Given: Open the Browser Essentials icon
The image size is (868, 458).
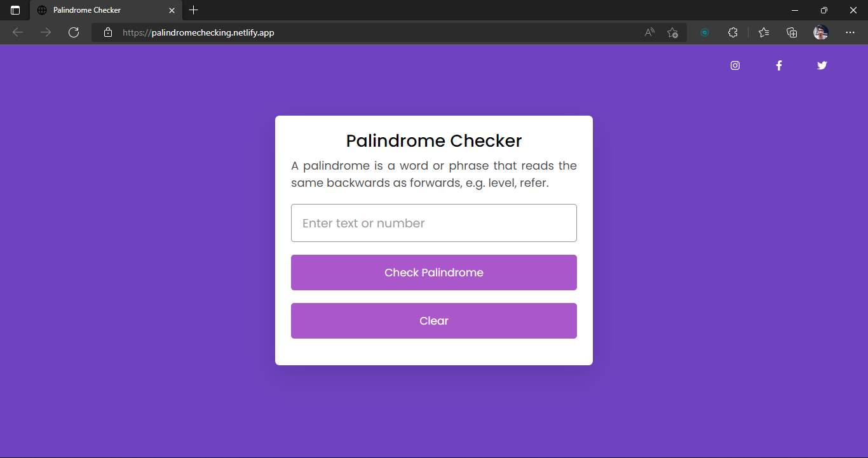Looking at the screenshot, I should point(733,32).
